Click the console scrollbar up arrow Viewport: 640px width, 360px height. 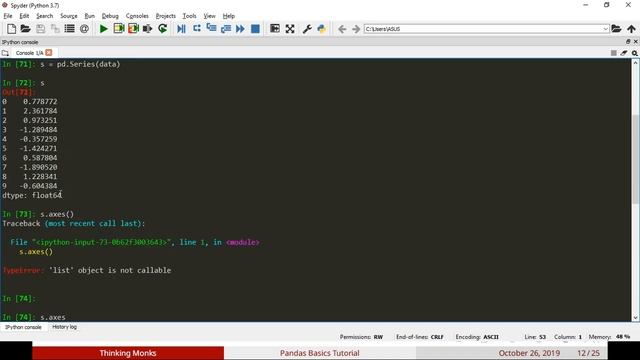636,63
